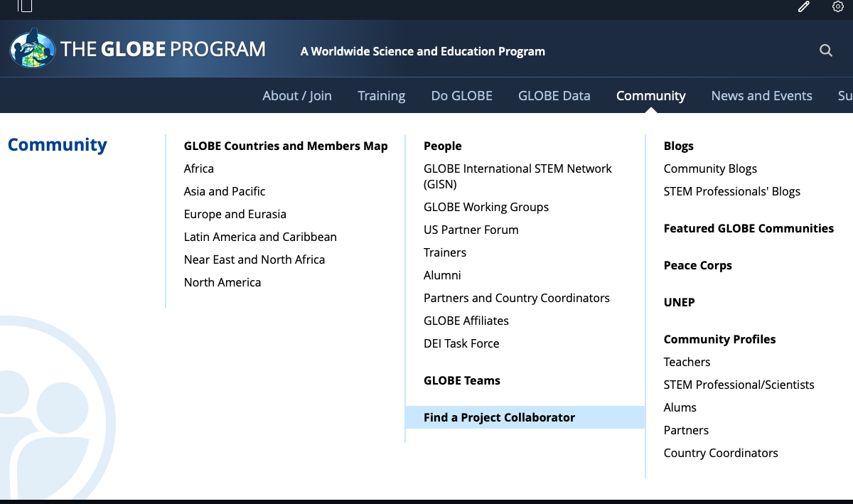The image size is (853, 504).
Task: Open STEM Professionals' Blogs
Action: click(731, 191)
